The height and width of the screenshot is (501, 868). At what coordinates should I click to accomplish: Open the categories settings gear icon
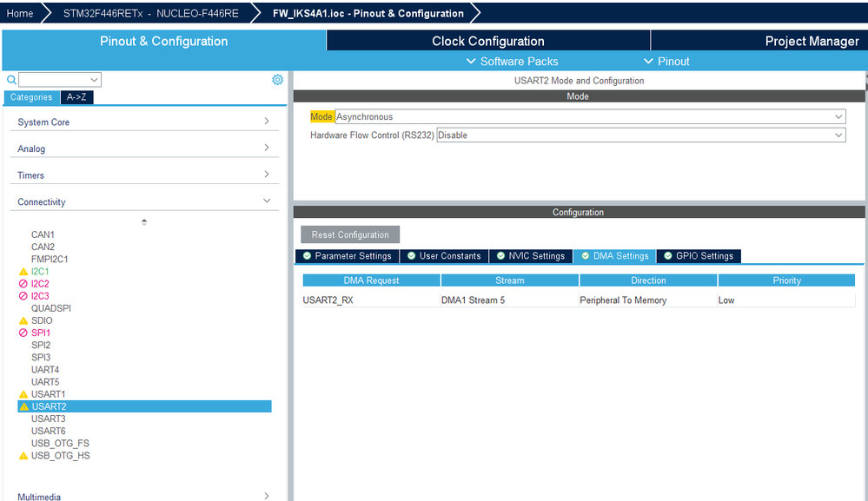(277, 80)
